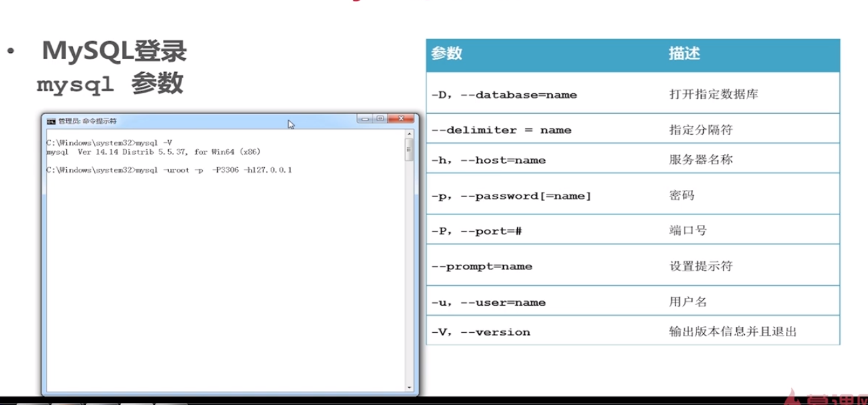Click the scroll down arrow in command prompt
This screenshot has height=405, width=868.
pos(410,387)
